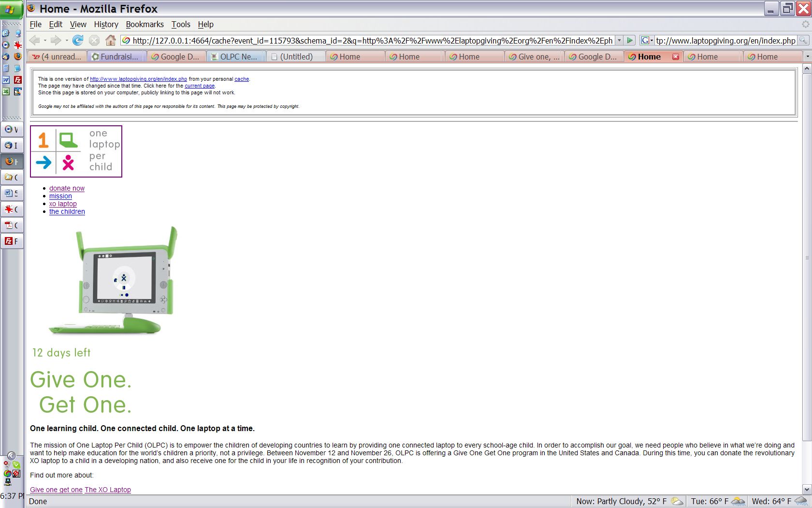Open the History menu
The image size is (812, 508).
(106, 24)
